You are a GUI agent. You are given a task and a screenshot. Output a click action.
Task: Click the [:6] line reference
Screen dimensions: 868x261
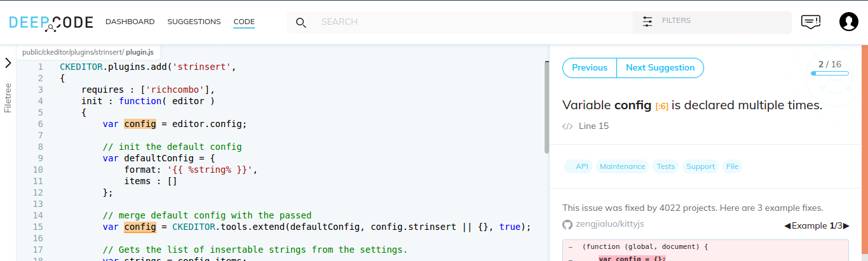coord(661,107)
